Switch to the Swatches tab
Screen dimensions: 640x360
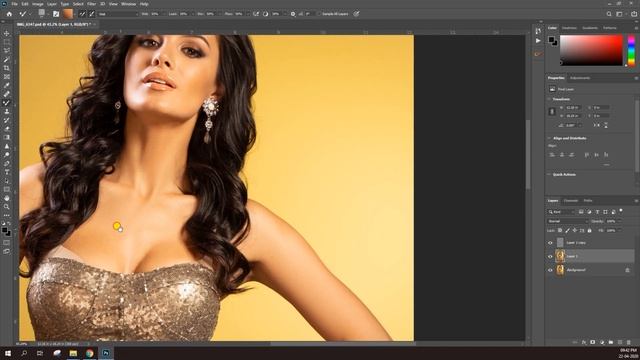[569, 28]
